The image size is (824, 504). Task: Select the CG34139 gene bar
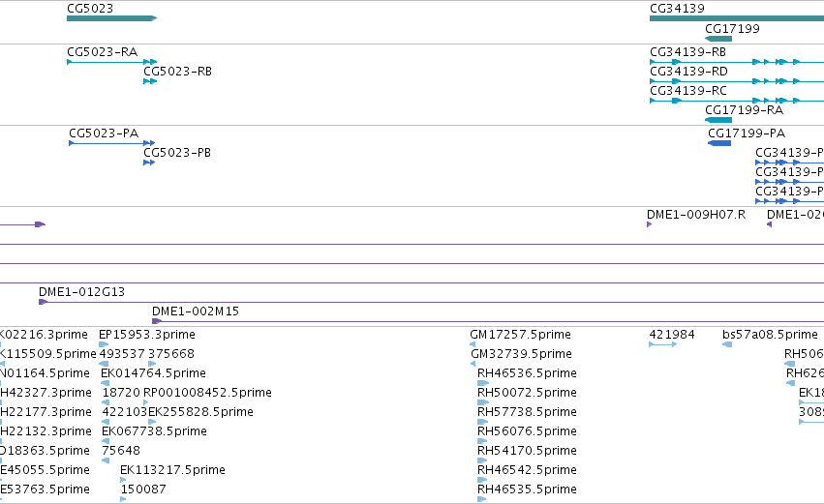point(737,18)
